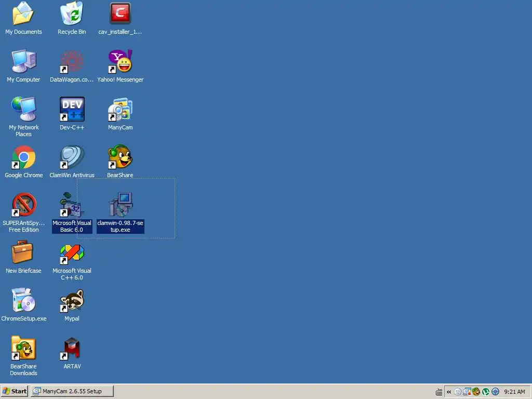This screenshot has width=532, height=399.
Task: Click the 9:21 AM taskbar clock
Action: 514,392
